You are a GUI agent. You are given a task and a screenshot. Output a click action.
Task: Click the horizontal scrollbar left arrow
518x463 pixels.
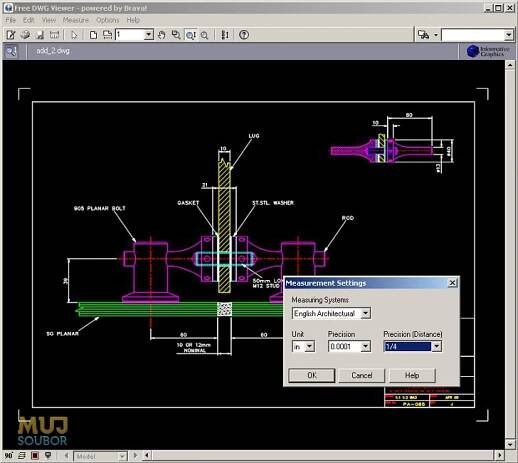pyautogui.click(x=148, y=455)
